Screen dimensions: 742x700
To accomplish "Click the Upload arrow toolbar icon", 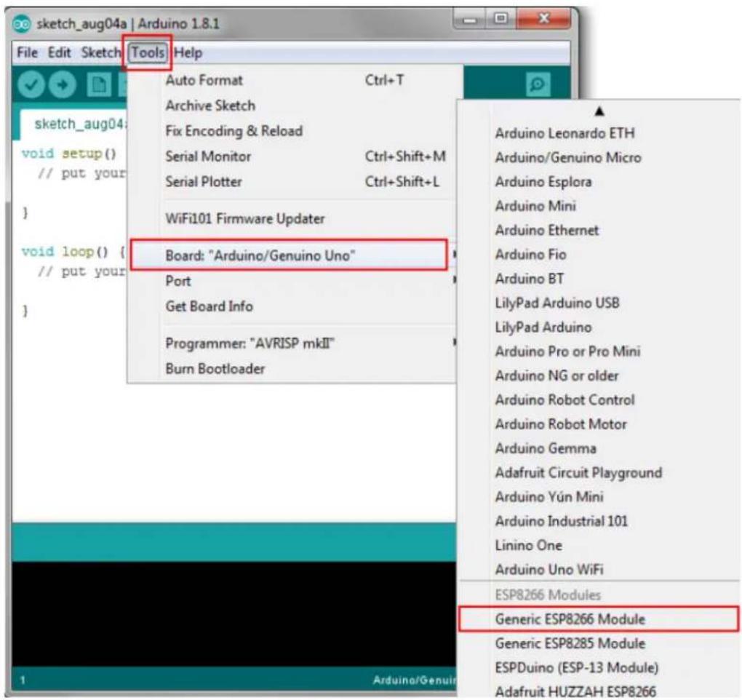I will click(x=63, y=84).
